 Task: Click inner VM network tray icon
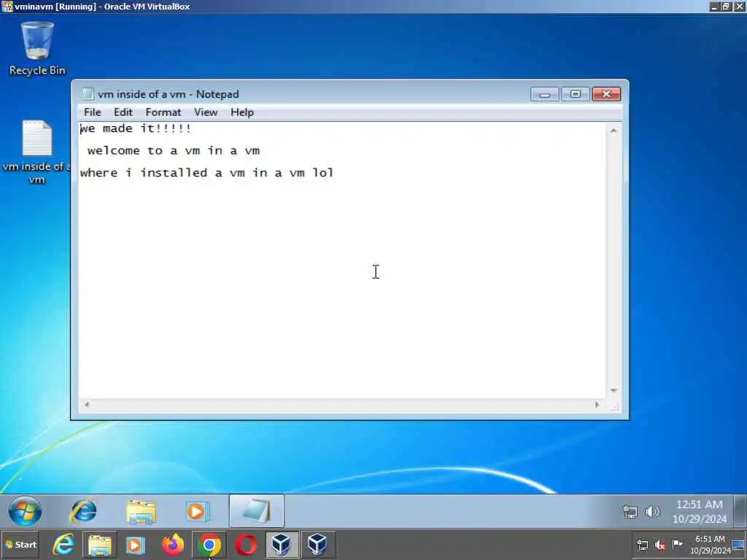[630, 512]
